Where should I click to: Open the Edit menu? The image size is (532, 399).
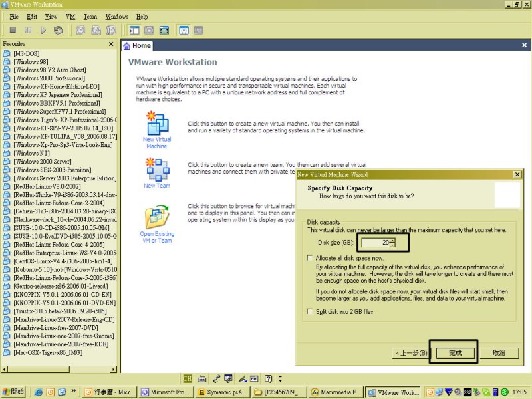(32, 17)
